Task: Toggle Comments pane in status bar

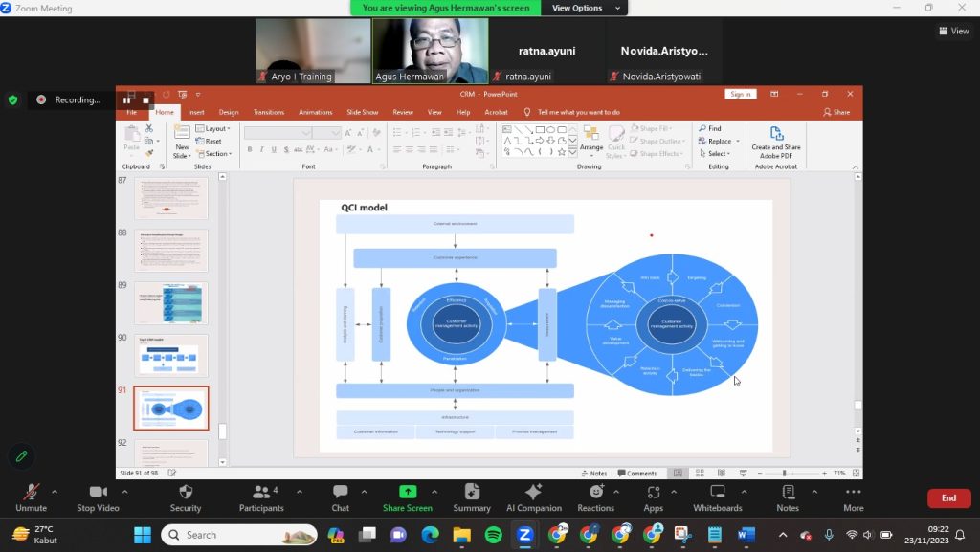Action: [x=636, y=474]
